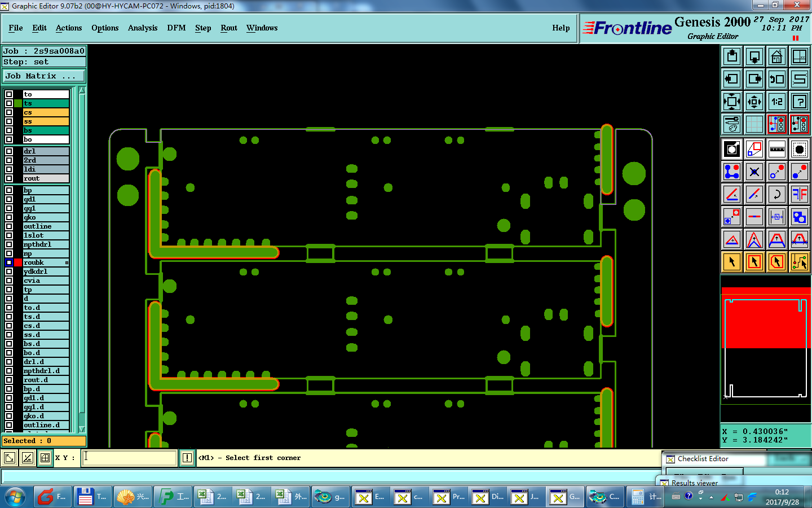Open the Actions menu

[x=69, y=28]
